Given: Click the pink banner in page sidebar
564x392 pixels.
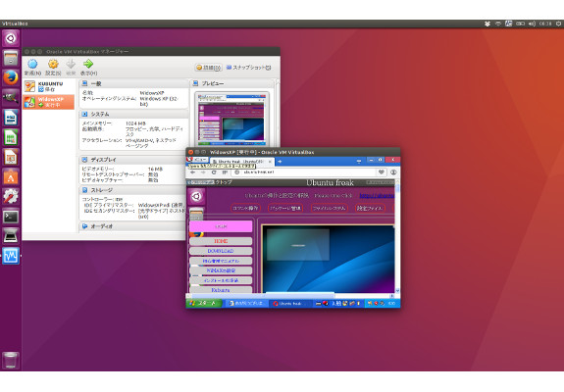Looking at the screenshot, I should [221, 226].
